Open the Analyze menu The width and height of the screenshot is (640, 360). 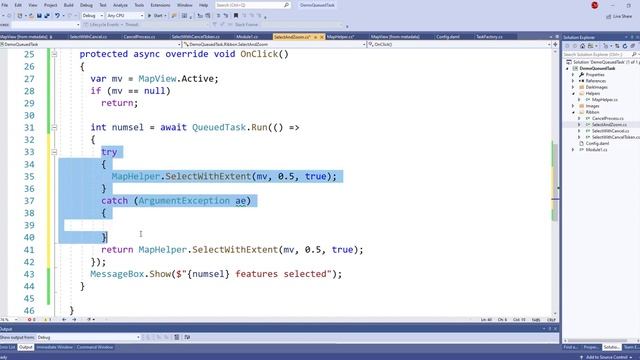point(120,5)
